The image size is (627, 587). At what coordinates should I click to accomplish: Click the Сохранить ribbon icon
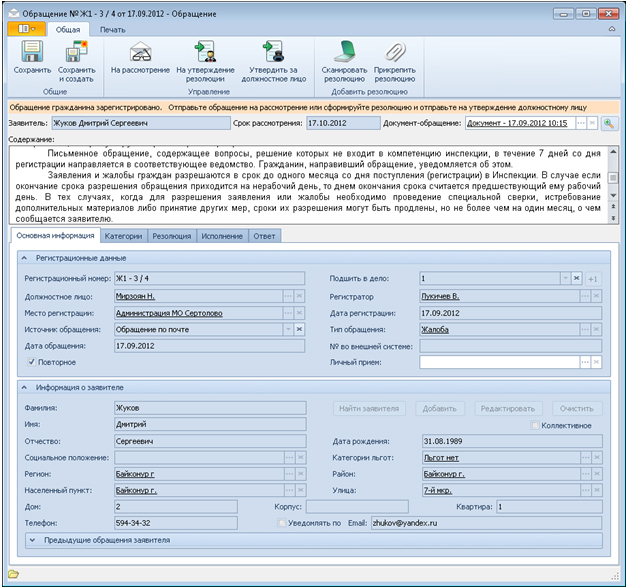(32, 52)
